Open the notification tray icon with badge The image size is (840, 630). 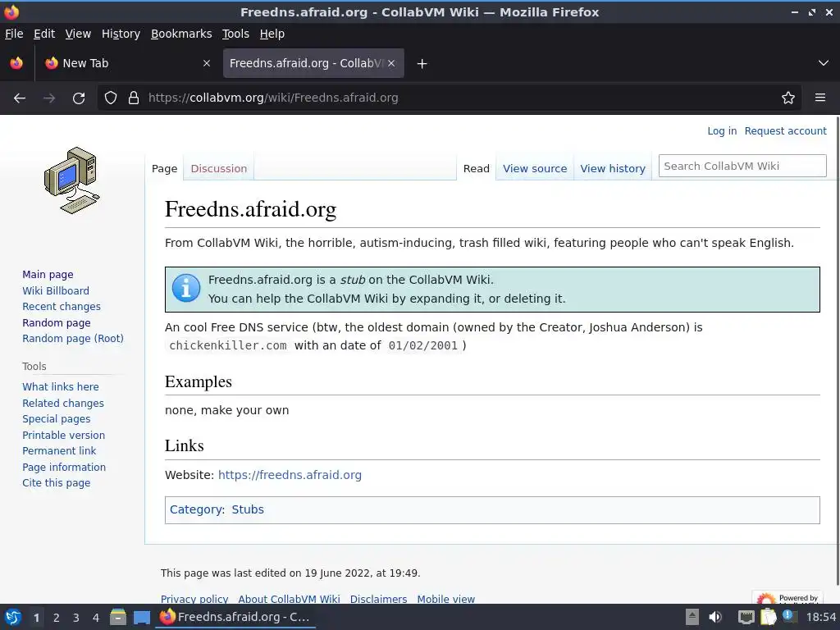[789, 617]
